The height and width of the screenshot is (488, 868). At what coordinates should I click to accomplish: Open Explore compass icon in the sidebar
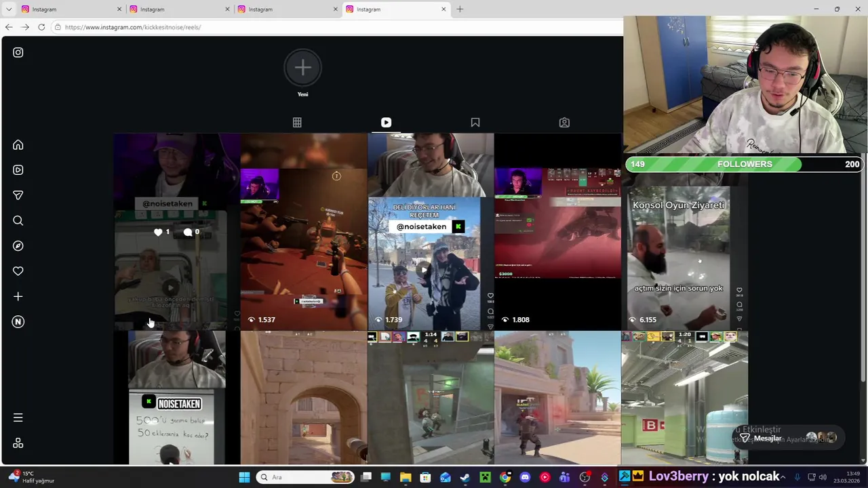coord(18,246)
